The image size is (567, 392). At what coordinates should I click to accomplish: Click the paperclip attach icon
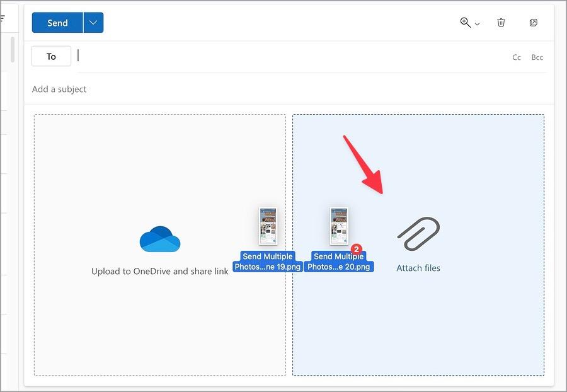[x=419, y=234]
